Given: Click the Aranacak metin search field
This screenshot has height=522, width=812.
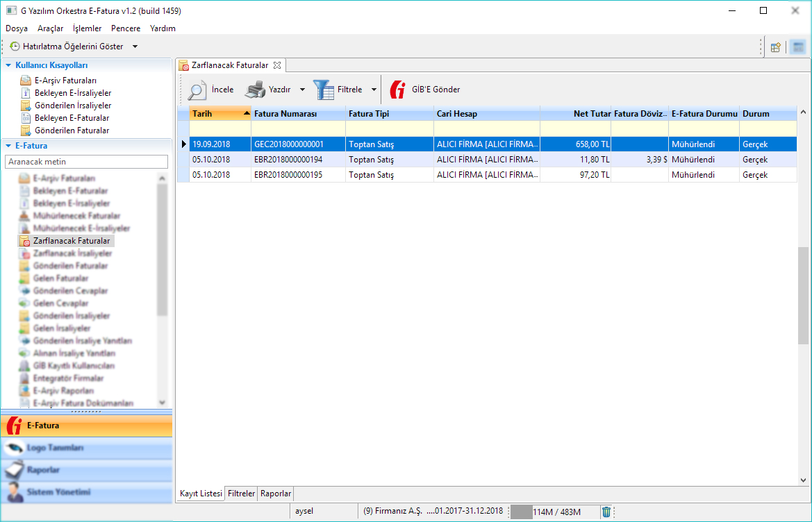Looking at the screenshot, I should (x=86, y=162).
